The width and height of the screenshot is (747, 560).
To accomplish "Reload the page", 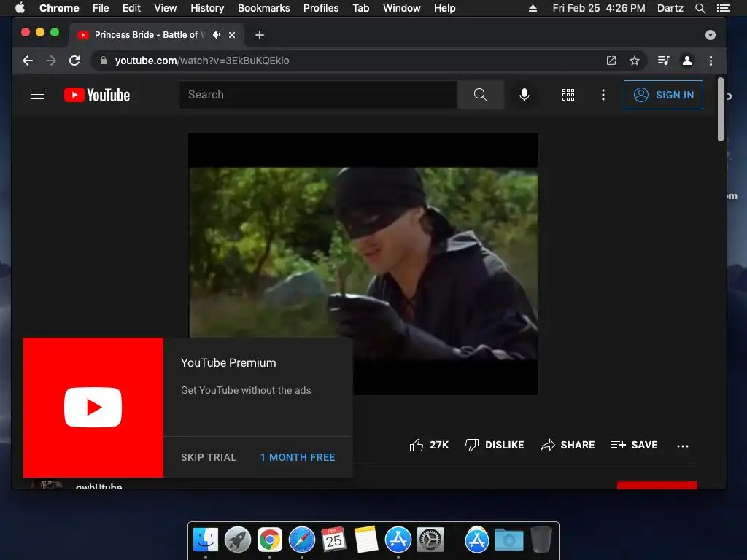I will pyautogui.click(x=74, y=61).
